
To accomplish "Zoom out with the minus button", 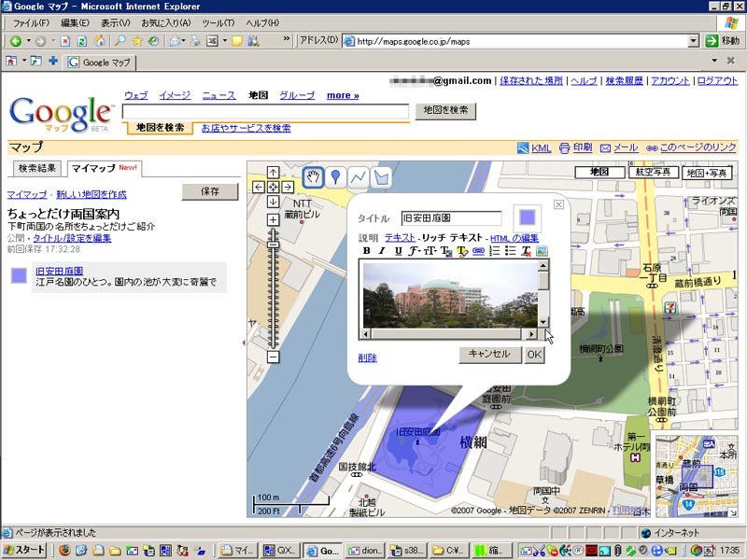I will (x=273, y=357).
